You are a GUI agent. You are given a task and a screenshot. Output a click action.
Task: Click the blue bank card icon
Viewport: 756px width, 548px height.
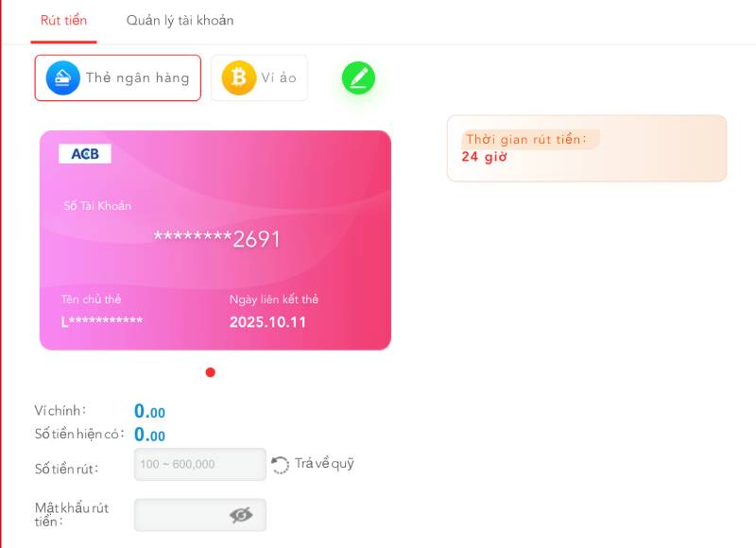tap(63, 77)
